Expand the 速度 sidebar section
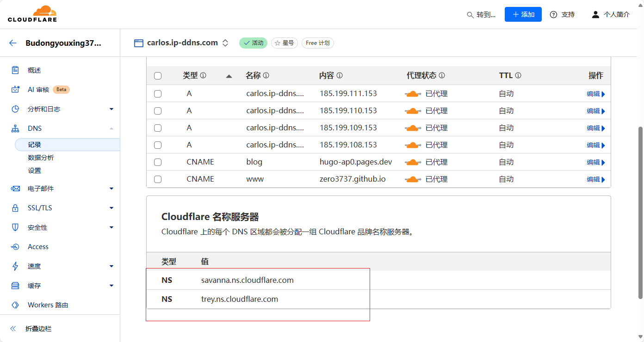 tap(111, 266)
